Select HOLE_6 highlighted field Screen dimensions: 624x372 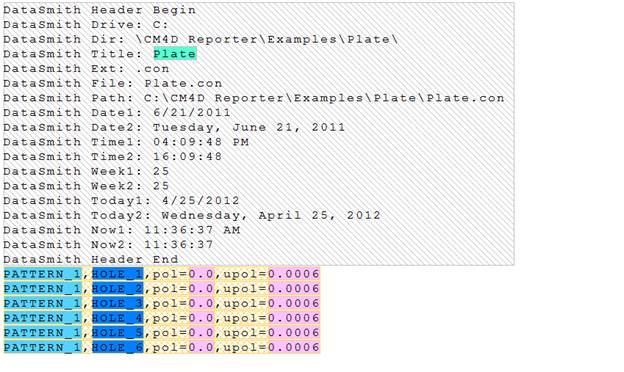(x=117, y=347)
